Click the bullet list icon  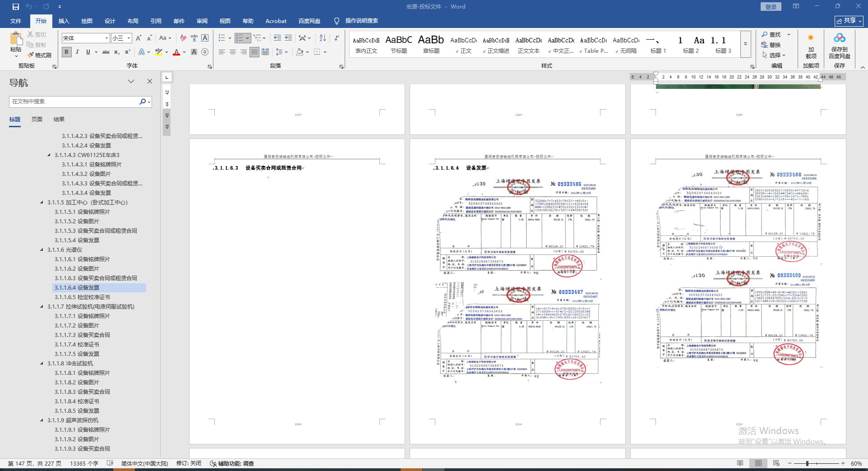pos(222,38)
